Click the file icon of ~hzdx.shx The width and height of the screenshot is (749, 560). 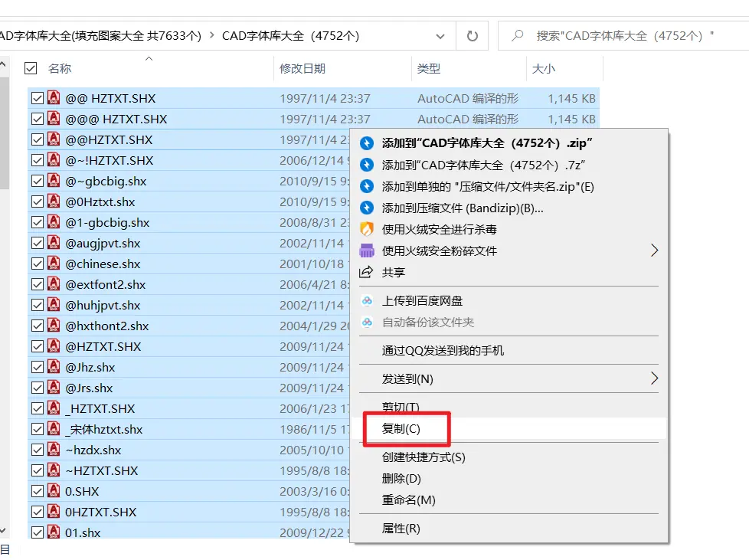tap(54, 450)
